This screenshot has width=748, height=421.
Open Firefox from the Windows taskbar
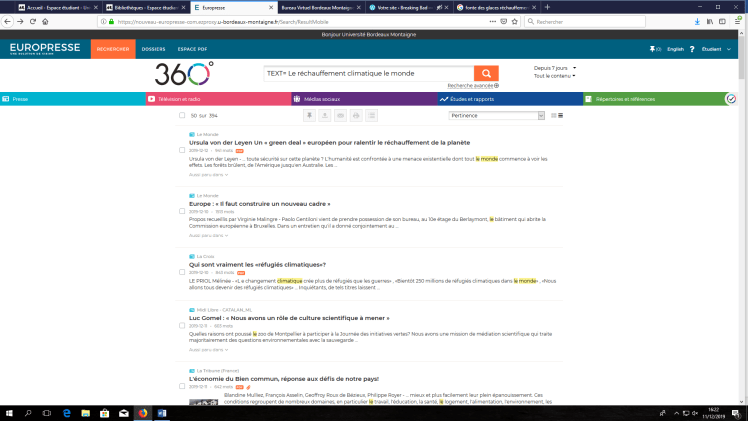pos(141,412)
